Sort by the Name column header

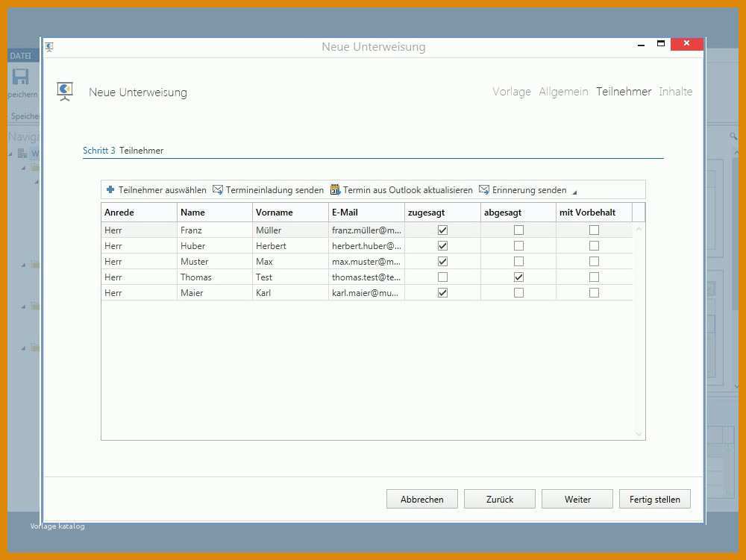[215, 212]
